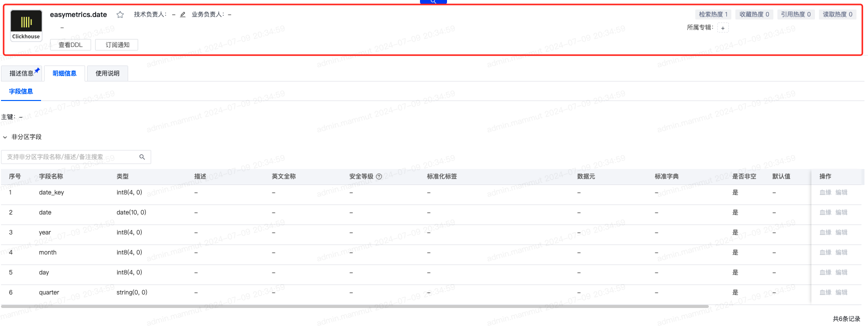Click 编辑 for the date_key row
The height and width of the screenshot is (326, 868).
point(841,192)
